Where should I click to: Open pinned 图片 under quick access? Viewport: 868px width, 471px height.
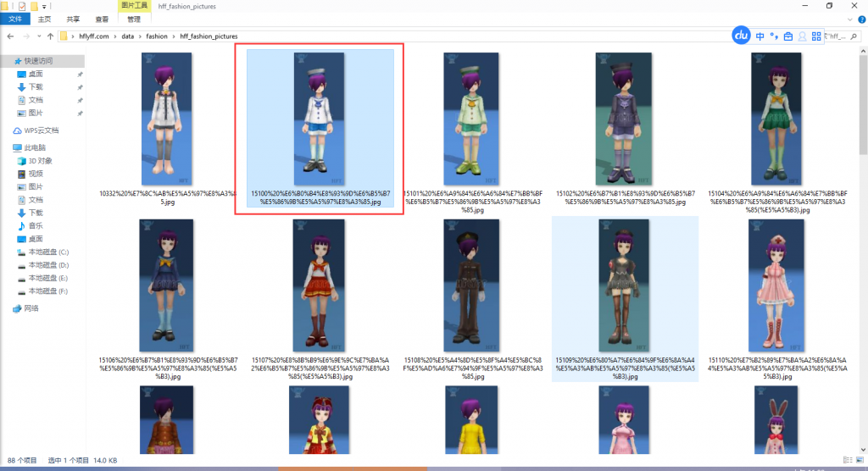pyautogui.click(x=36, y=113)
